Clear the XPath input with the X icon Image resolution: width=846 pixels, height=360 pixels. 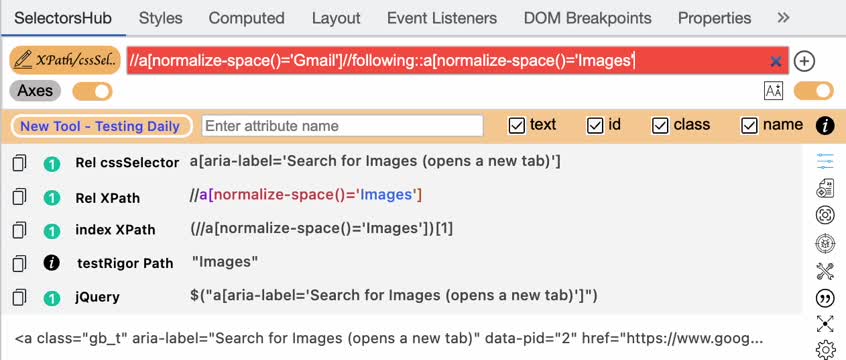click(776, 62)
